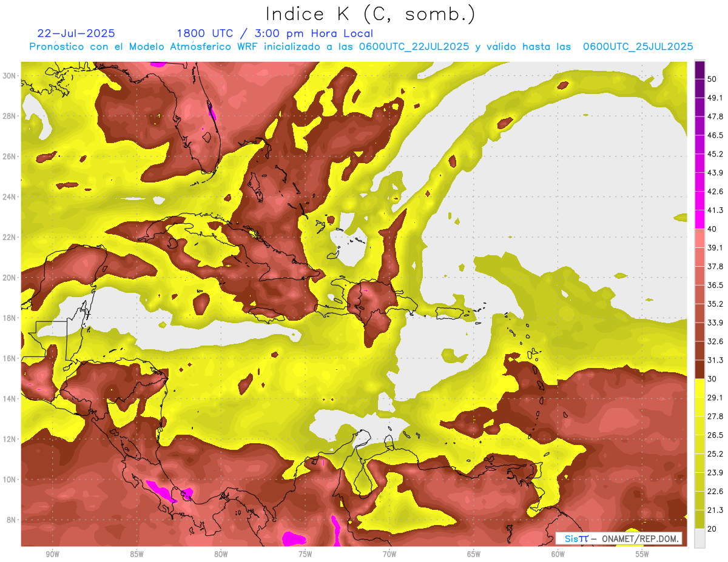The width and height of the screenshot is (728, 562).
Task: Click the "18N" latitude label
Action: tap(10, 318)
